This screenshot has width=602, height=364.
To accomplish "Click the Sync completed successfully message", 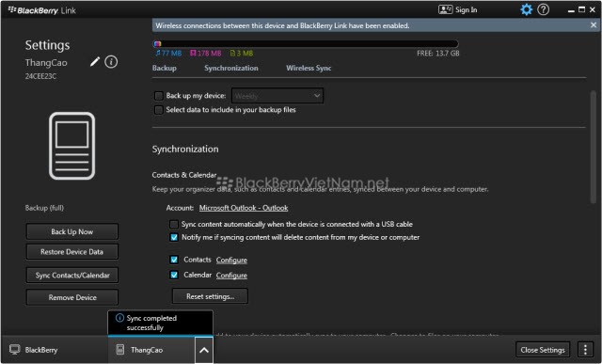I will point(151,323).
